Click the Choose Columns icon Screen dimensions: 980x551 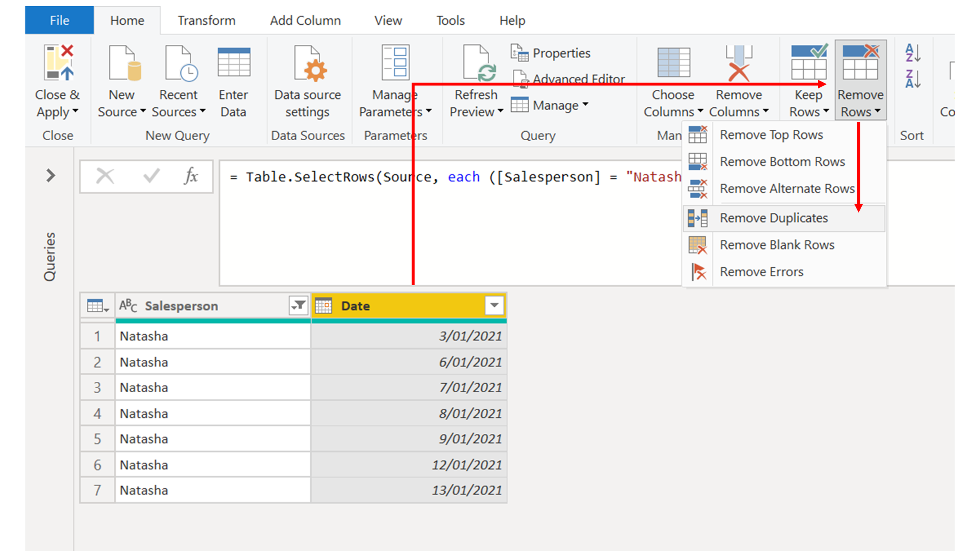673,63
